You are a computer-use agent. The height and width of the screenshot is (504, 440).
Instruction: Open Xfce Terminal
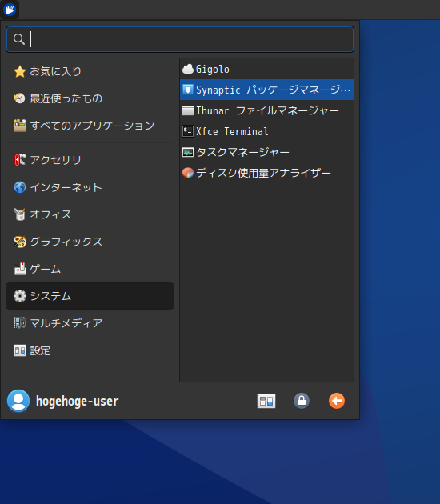pos(266,131)
